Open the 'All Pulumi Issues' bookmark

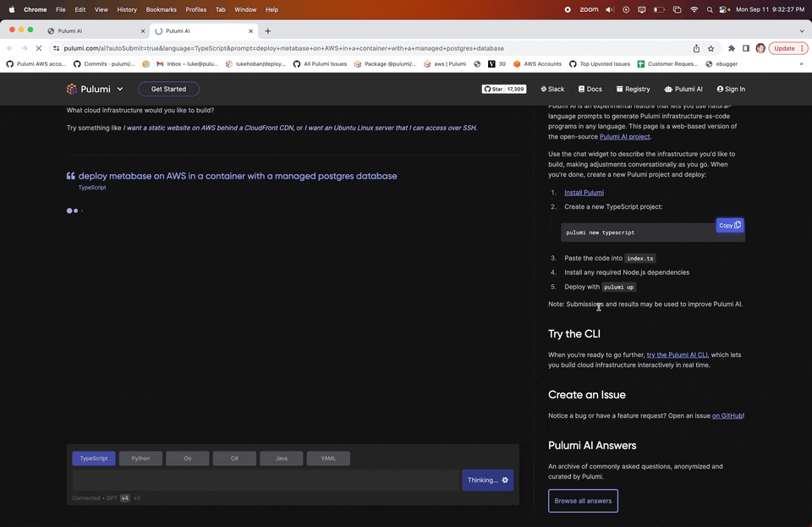(320, 64)
